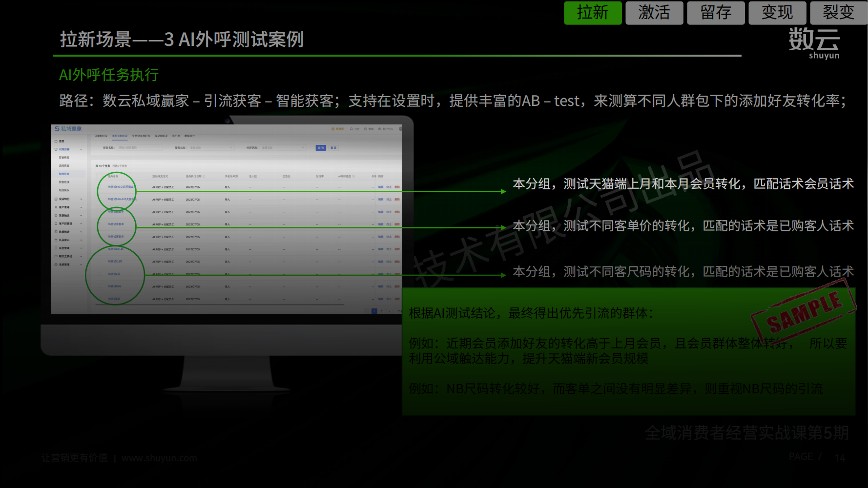The height and width of the screenshot is (488, 868).
Task: Go to page 2 in pagination
Action: point(382,311)
